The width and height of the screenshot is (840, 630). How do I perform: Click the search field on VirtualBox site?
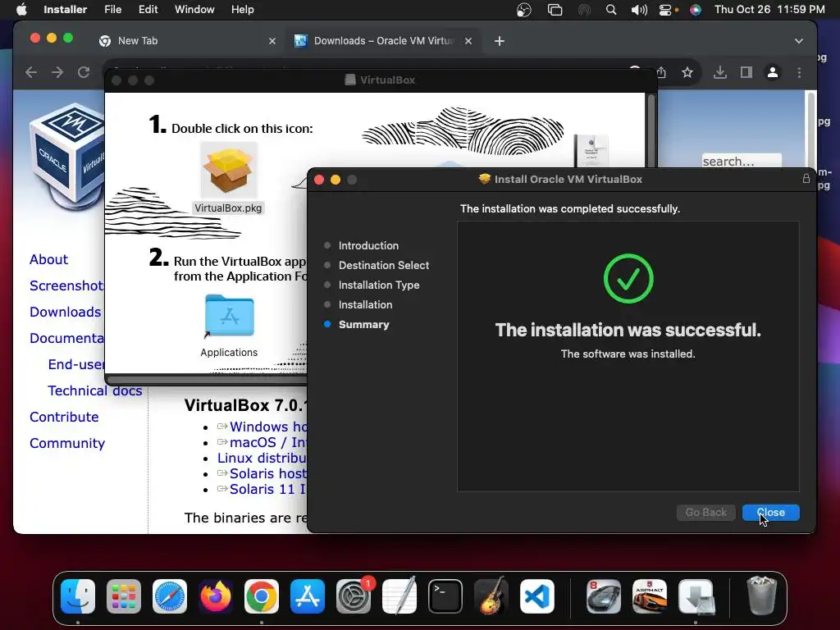coord(742,161)
